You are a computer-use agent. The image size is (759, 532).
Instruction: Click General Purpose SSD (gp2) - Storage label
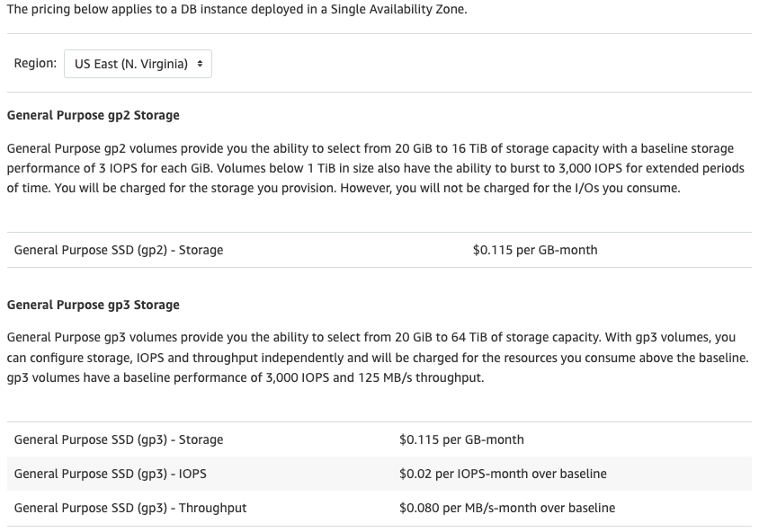117,250
